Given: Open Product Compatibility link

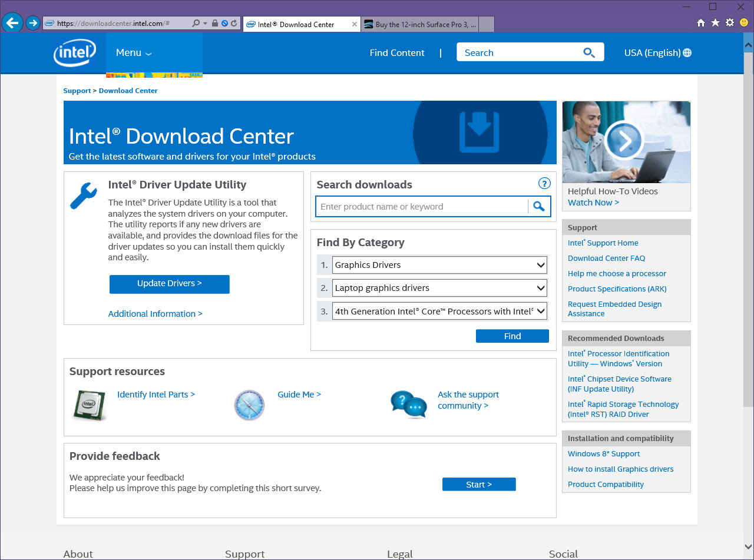Looking at the screenshot, I should [x=606, y=484].
